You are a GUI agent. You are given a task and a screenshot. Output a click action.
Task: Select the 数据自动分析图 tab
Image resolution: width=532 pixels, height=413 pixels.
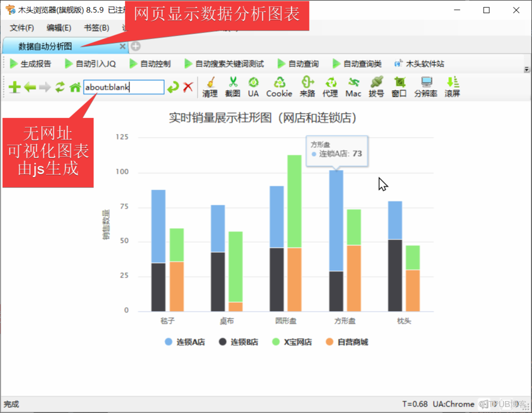[65, 46]
